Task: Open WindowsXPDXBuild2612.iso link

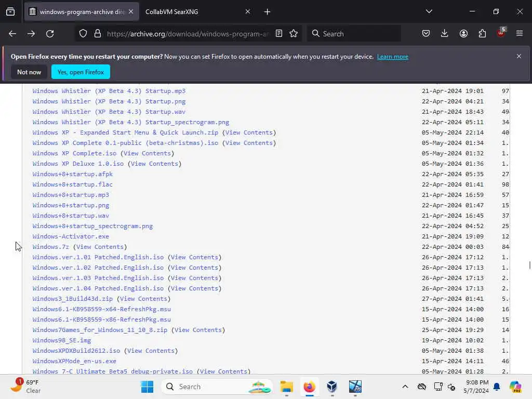Action: click(76, 351)
